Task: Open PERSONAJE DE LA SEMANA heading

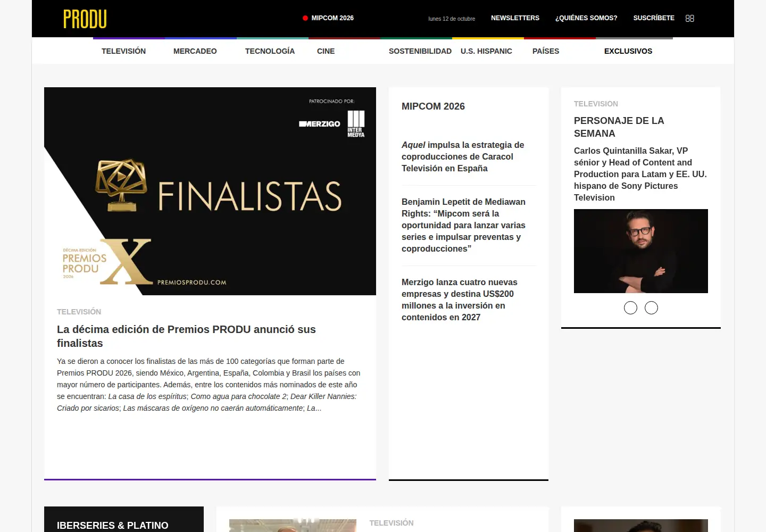Action: 619,127
